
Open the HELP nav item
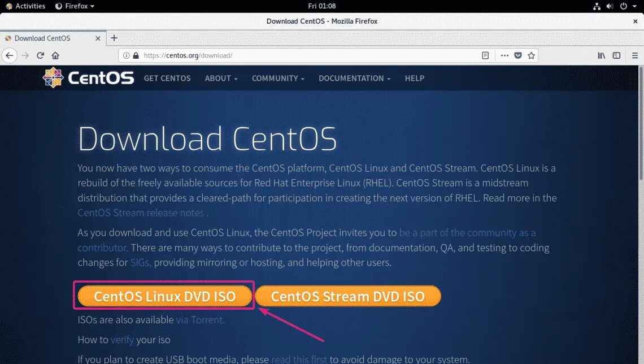click(x=415, y=78)
